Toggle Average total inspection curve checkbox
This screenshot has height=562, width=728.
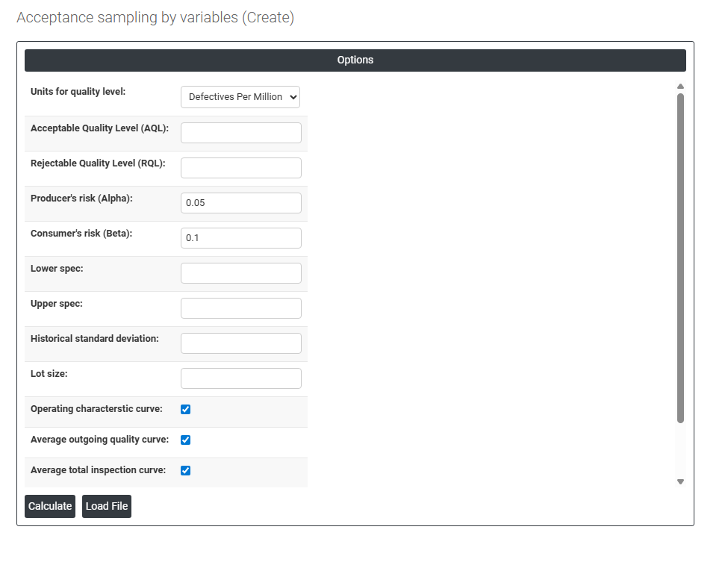(186, 470)
